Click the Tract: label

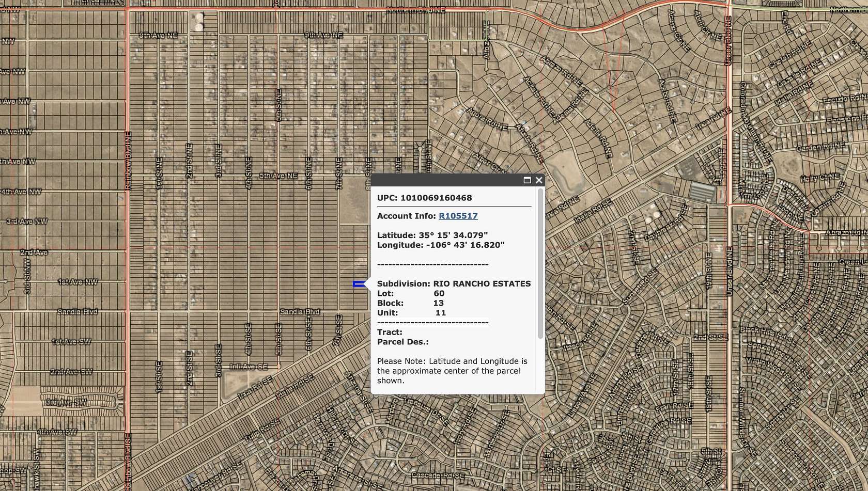(390, 332)
